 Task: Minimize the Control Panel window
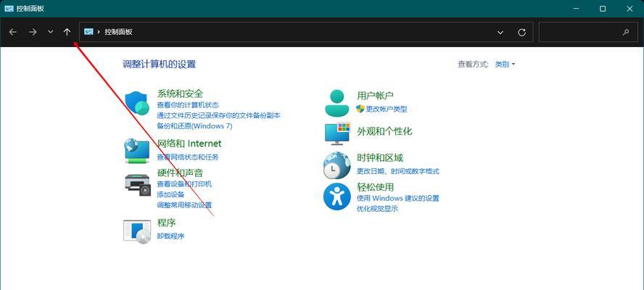coord(575,9)
